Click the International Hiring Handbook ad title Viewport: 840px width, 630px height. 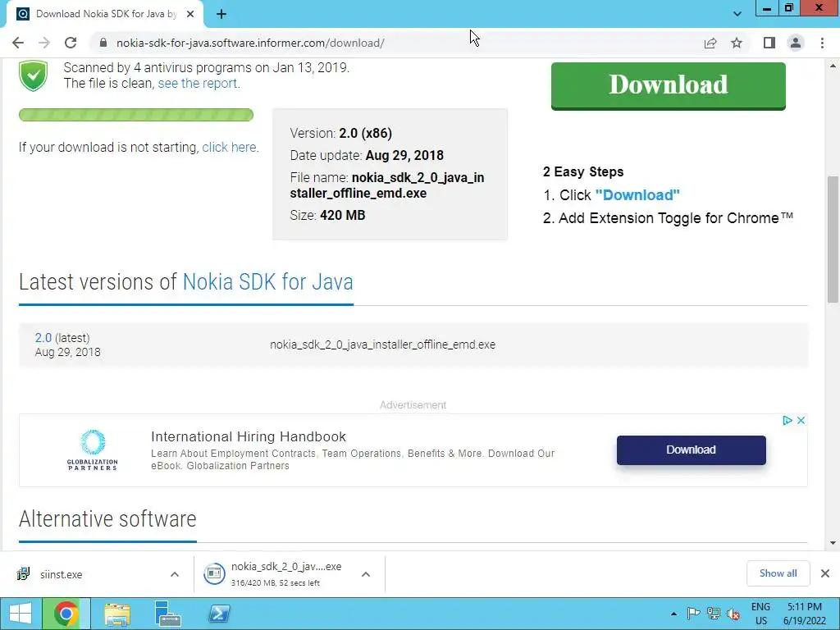pyautogui.click(x=249, y=436)
